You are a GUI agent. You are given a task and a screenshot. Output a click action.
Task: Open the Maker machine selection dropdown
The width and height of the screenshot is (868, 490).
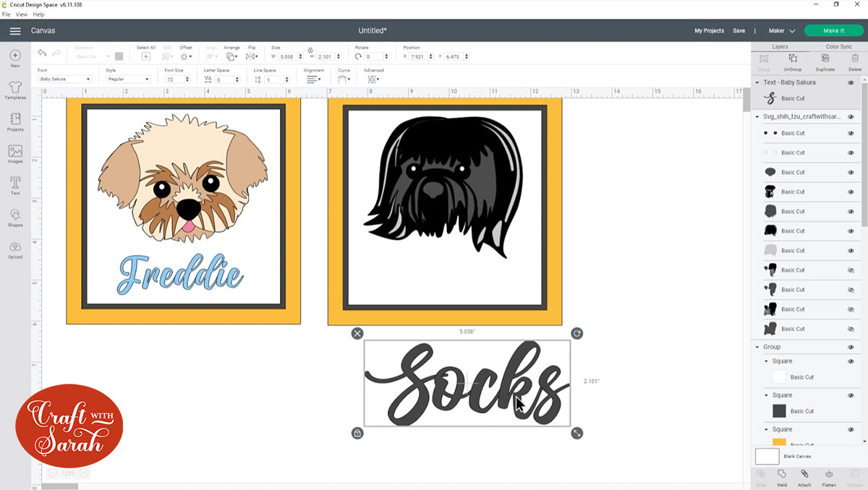coord(781,31)
